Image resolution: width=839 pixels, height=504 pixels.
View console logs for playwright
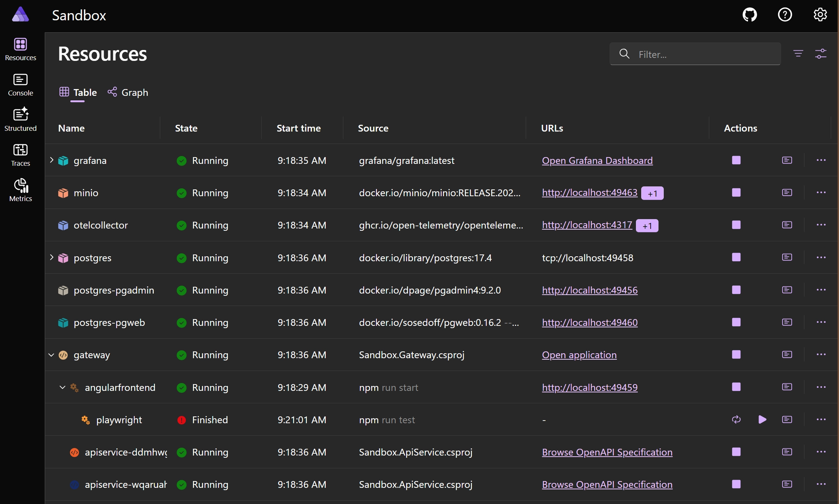[787, 419]
